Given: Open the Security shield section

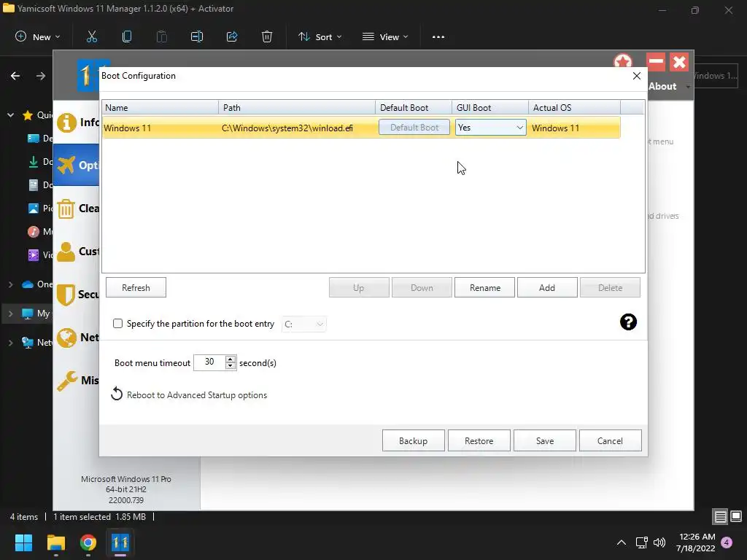Looking at the screenshot, I should (66, 295).
